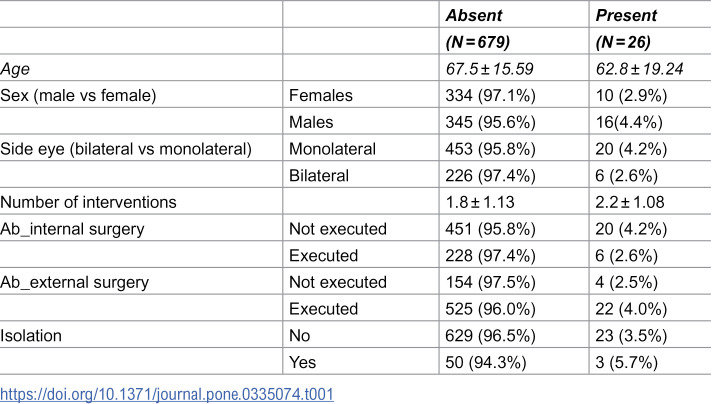Click the Bilateral category cell
Viewport: 712px width, 404px height.
[x=319, y=176]
